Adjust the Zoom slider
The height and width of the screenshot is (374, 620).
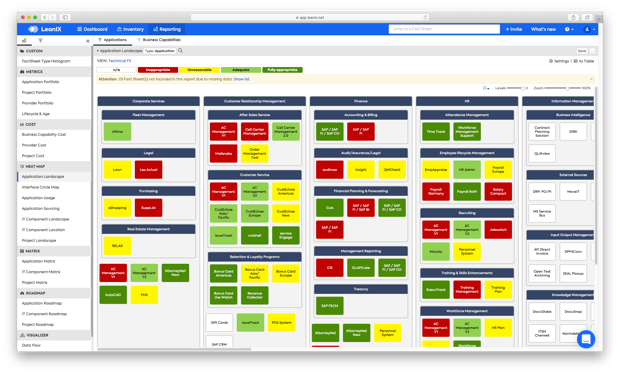pos(562,88)
